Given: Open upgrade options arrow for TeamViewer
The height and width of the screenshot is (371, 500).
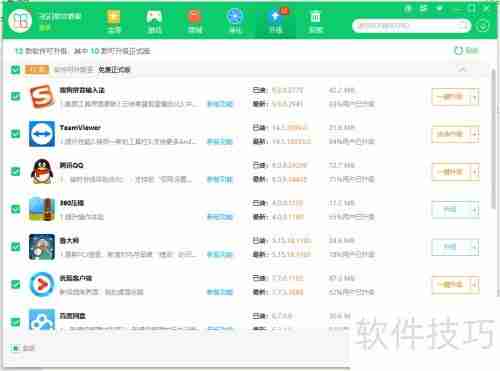Looking at the screenshot, I should point(474,134).
